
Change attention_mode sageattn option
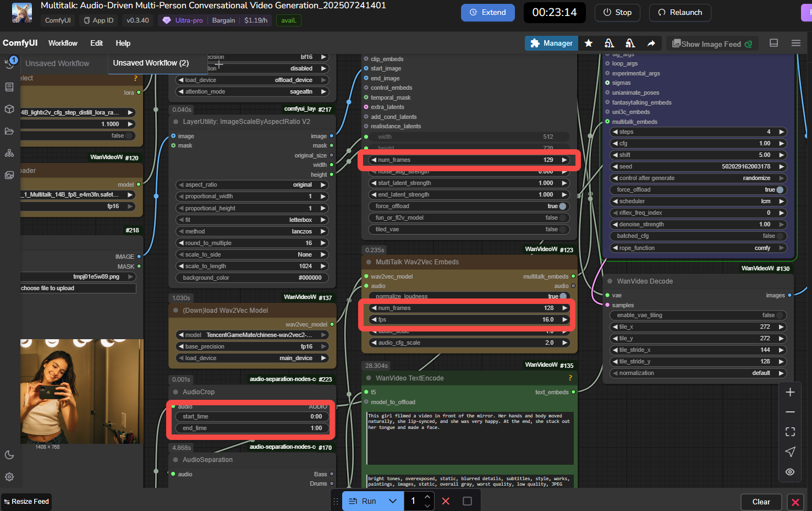pyautogui.click(x=253, y=91)
